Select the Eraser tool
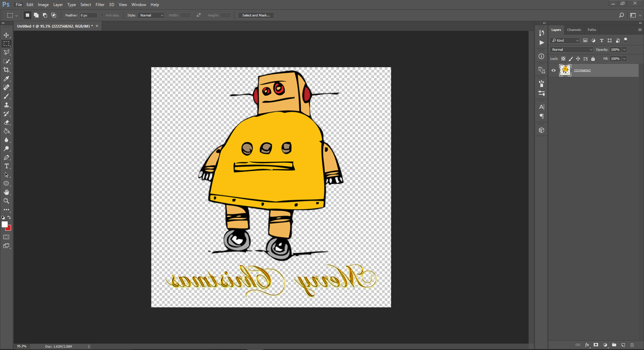 click(6, 123)
